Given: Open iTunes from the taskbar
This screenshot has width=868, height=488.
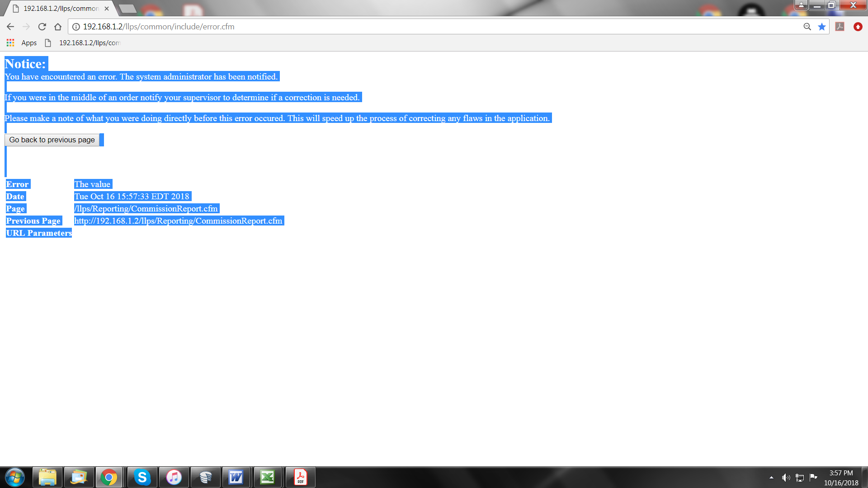Looking at the screenshot, I should (x=174, y=477).
